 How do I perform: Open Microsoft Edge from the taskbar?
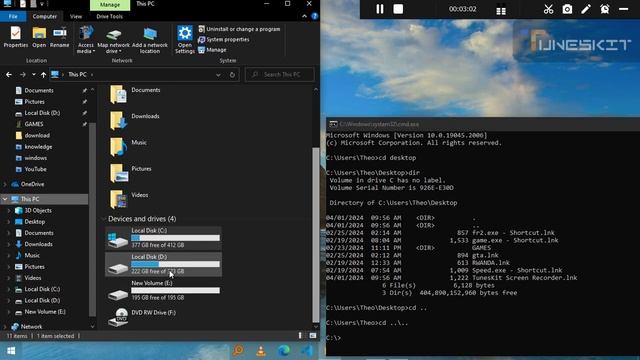click(284, 351)
